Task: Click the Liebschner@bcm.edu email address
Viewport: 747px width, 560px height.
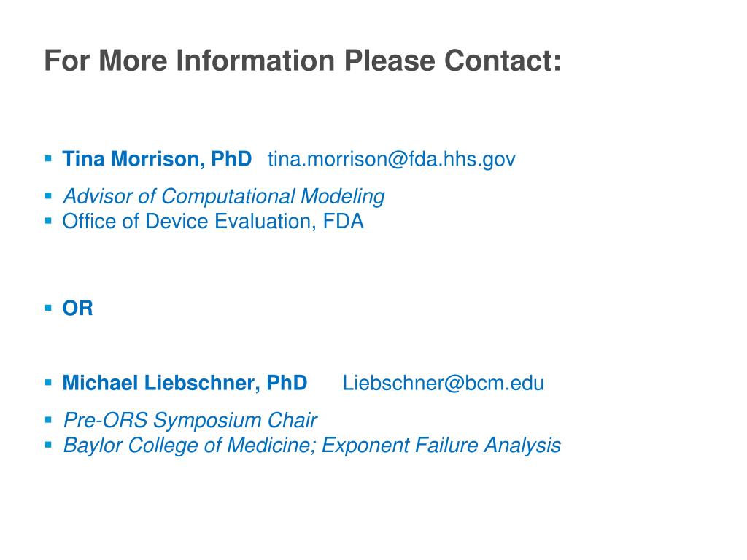Action: 443,383
